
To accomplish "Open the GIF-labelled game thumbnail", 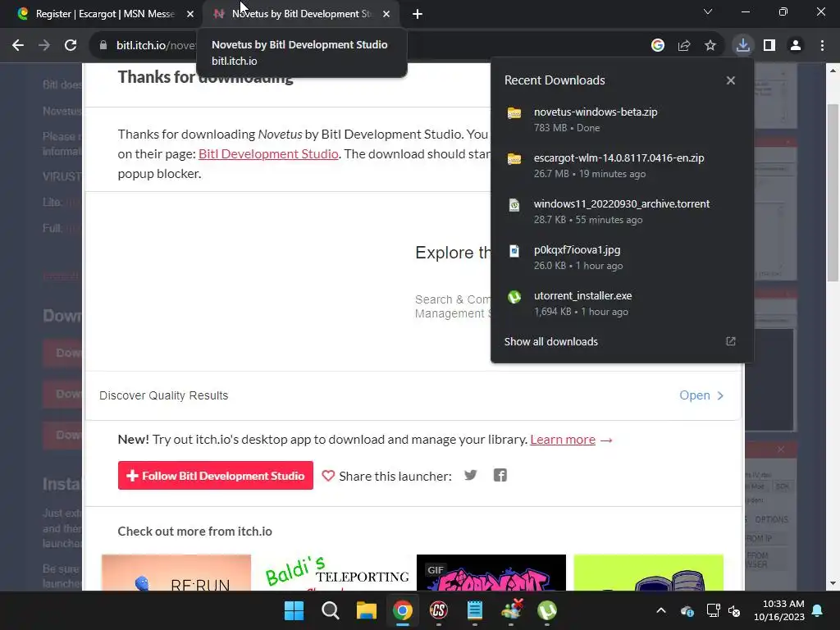I will point(491,572).
